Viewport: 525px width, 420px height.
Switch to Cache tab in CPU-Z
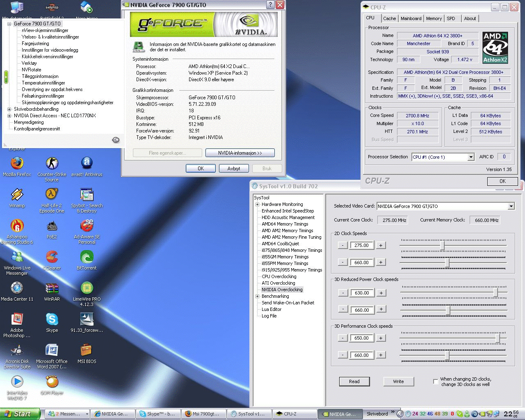pyautogui.click(x=389, y=18)
